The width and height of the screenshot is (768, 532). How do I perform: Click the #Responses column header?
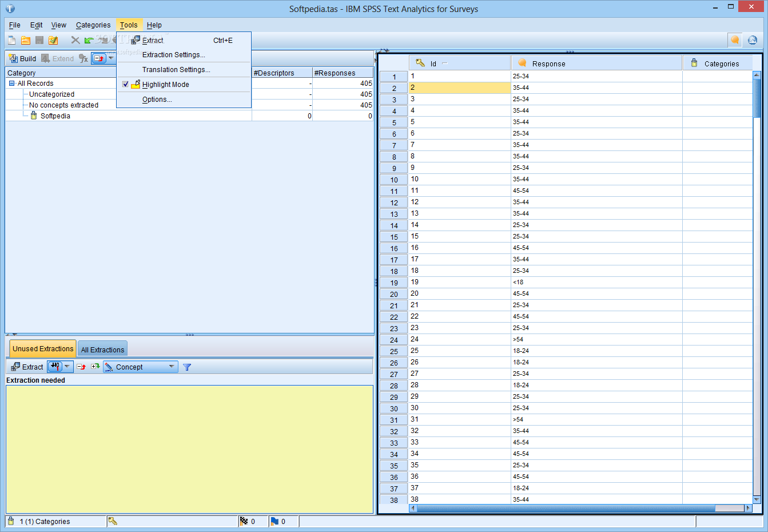click(x=343, y=73)
